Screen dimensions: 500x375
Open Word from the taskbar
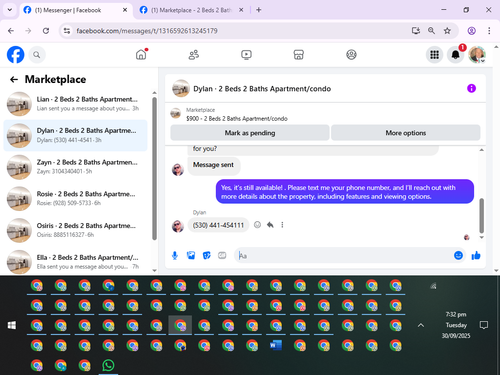point(276,345)
